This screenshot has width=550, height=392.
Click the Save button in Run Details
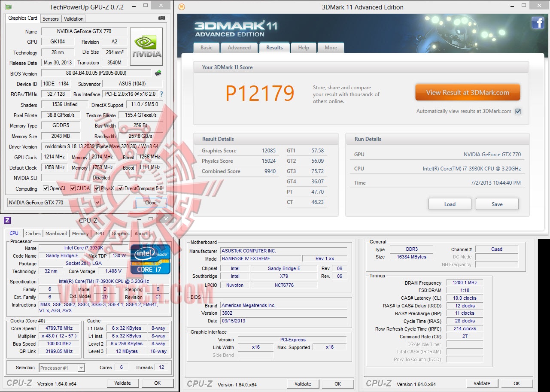point(497,204)
